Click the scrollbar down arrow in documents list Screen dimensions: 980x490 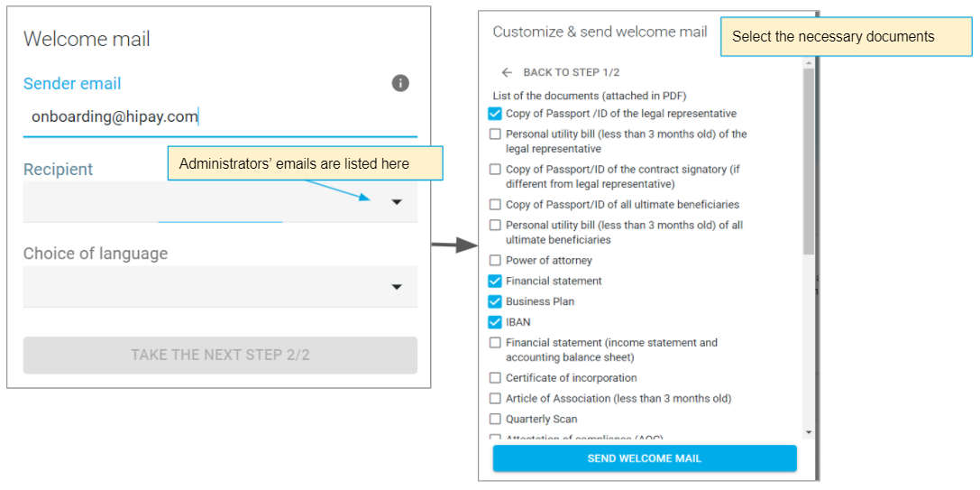coord(809,433)
